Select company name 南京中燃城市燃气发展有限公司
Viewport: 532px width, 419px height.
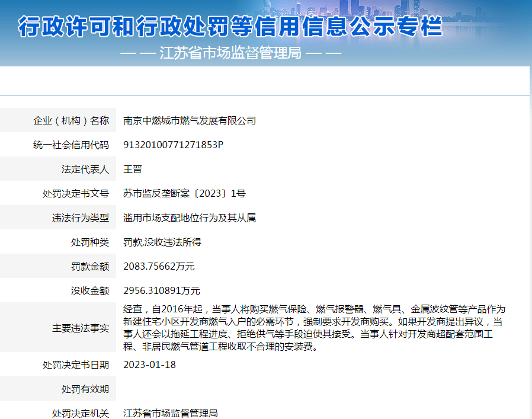[x=190, y=120]
